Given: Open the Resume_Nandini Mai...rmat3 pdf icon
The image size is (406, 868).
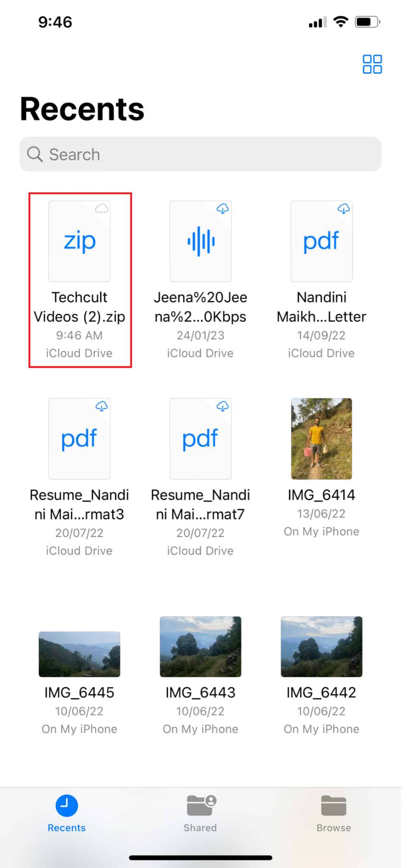Looking at the screenshot, I should pos(79,439).
